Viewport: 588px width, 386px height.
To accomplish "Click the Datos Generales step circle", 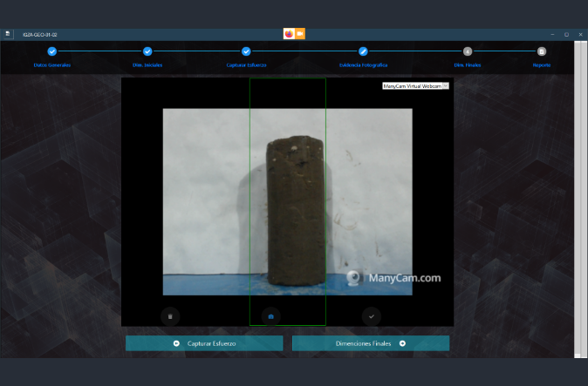I will [x=51, y=52].
